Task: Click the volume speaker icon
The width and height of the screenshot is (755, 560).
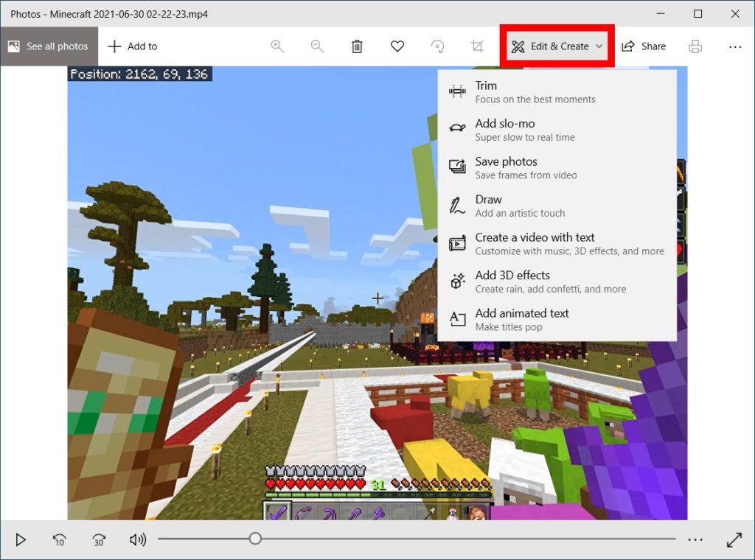Action: (x=138, y=540)
